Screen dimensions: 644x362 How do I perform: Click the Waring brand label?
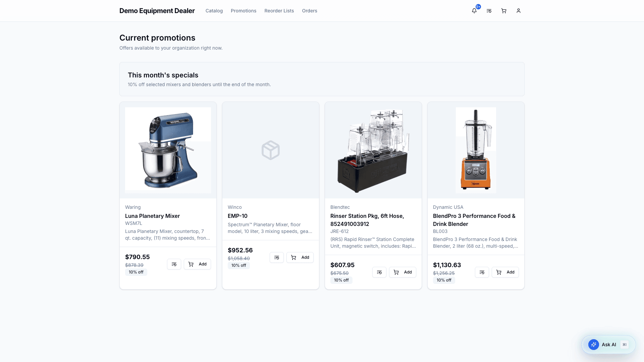point(133,207)
